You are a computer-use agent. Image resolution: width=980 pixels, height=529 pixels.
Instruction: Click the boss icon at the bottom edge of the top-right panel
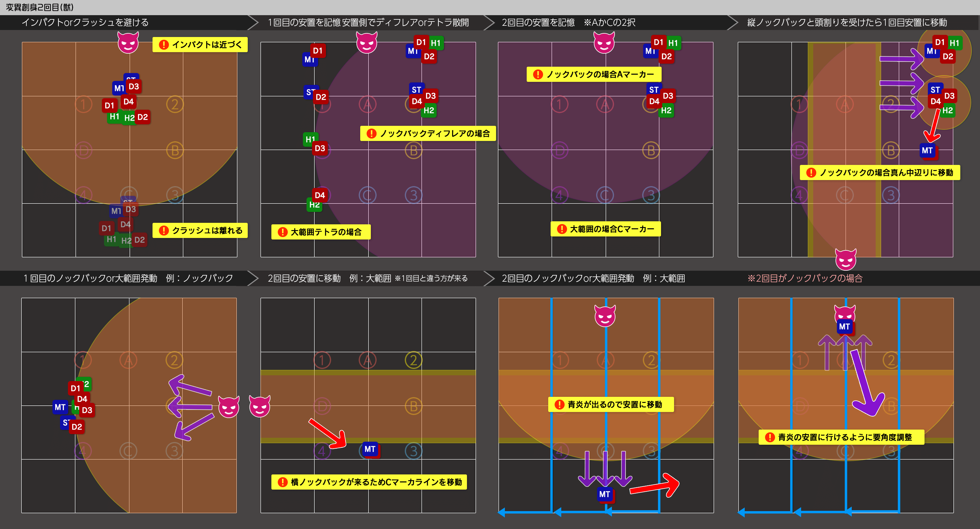pos(845,259)
